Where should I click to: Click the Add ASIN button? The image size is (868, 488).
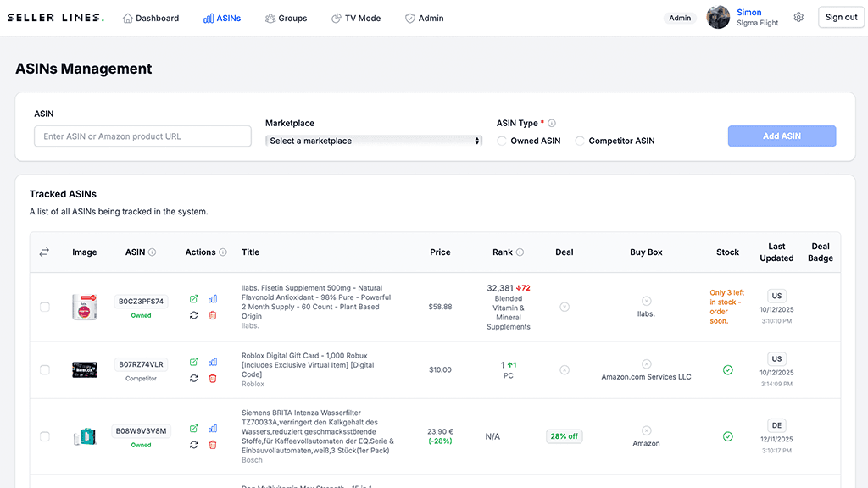[782, 136]
